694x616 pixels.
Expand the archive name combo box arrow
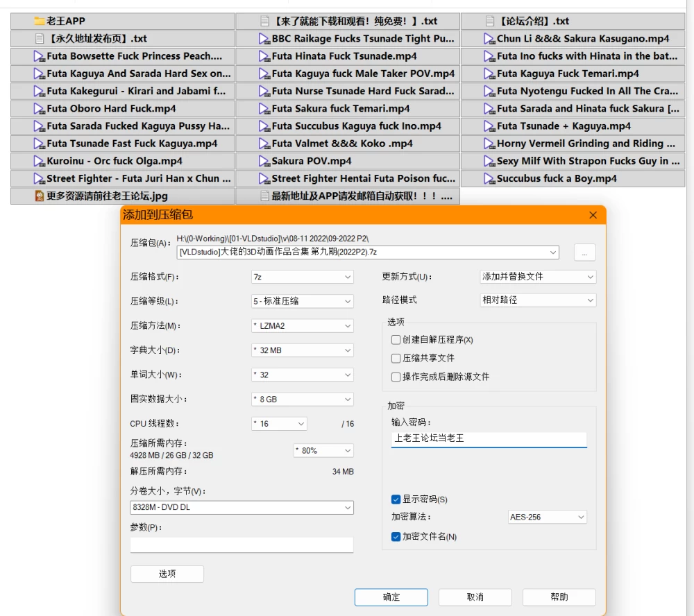click(553, 253)
